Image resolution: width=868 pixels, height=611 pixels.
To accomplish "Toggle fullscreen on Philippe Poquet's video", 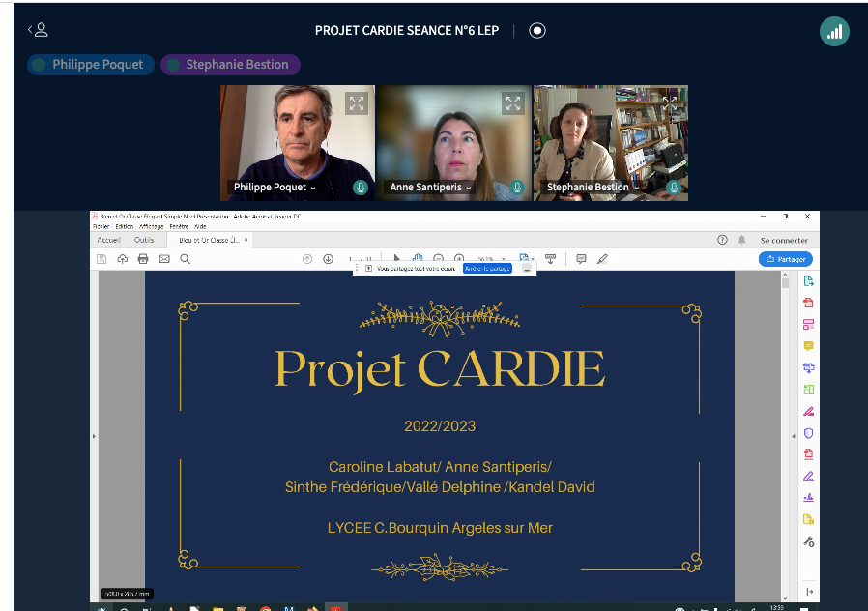I will coord(357,103).
